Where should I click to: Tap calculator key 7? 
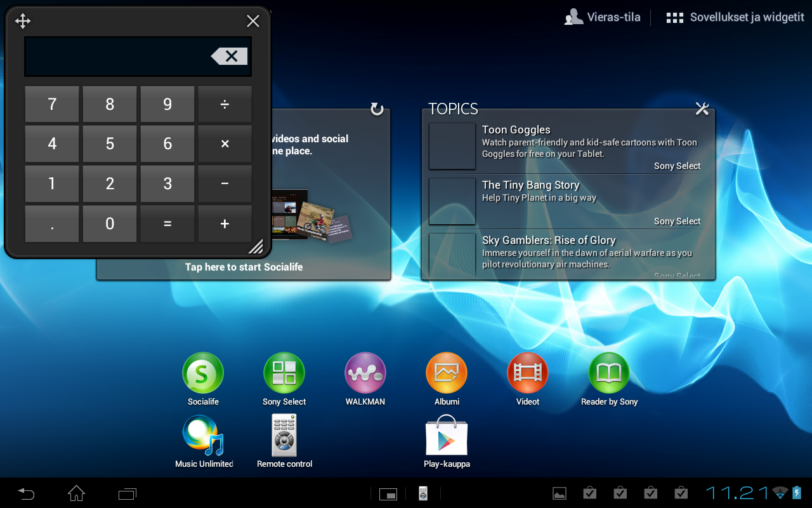tap(52, 104)
